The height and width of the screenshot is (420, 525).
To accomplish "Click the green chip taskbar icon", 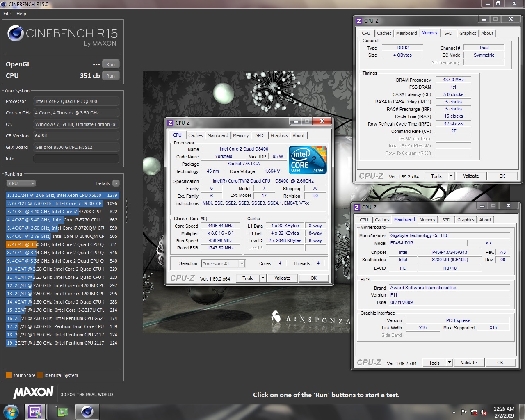I will point(62,412).
